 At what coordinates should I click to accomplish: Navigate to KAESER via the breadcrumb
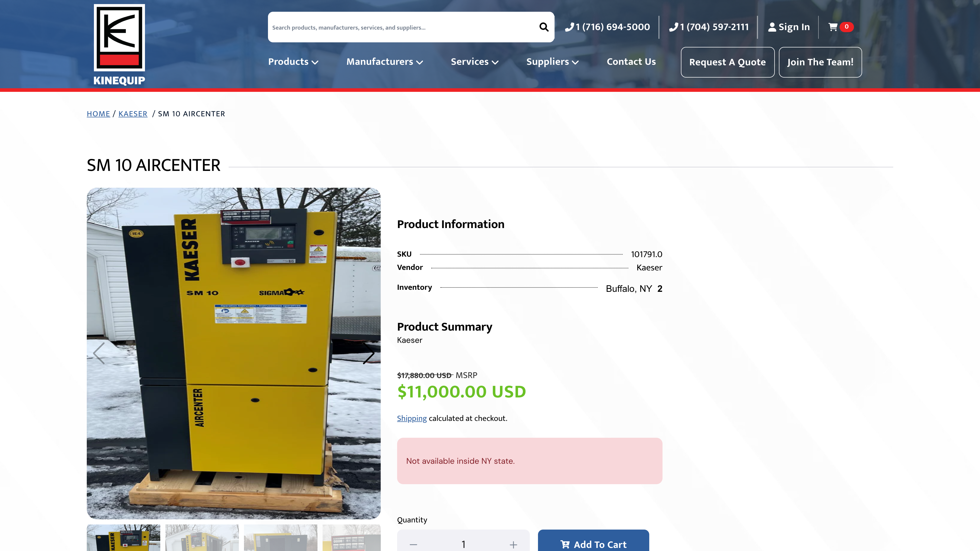(133, 114)
